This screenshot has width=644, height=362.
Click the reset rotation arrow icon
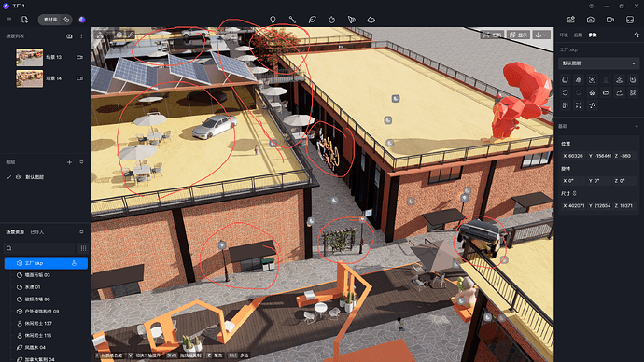tap(566, 92)
